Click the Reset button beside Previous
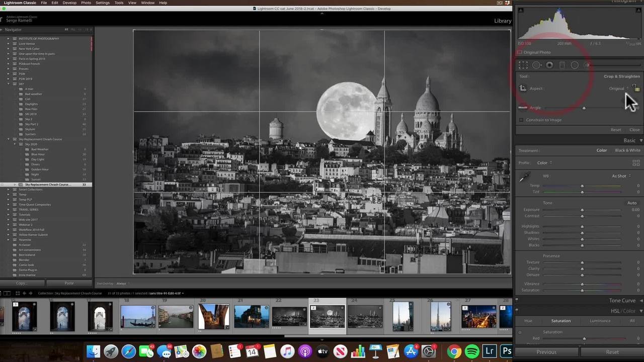 [612, 352]
